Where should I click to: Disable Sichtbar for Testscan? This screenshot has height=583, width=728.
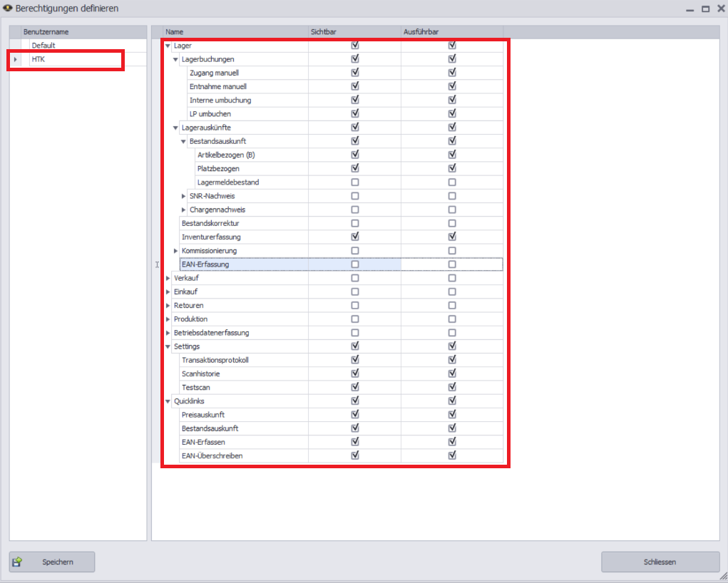click(x=355, y=387)
